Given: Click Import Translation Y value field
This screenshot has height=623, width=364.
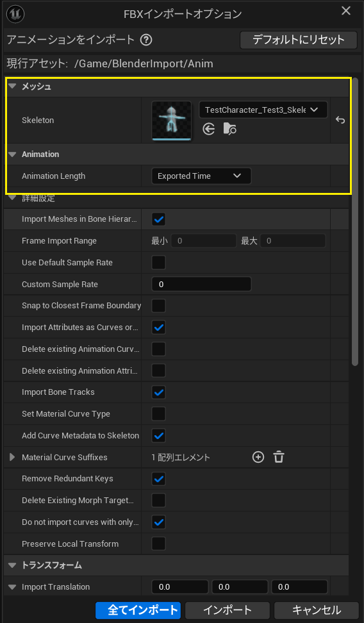Looking at the screenshot, I should coord(240,587).
